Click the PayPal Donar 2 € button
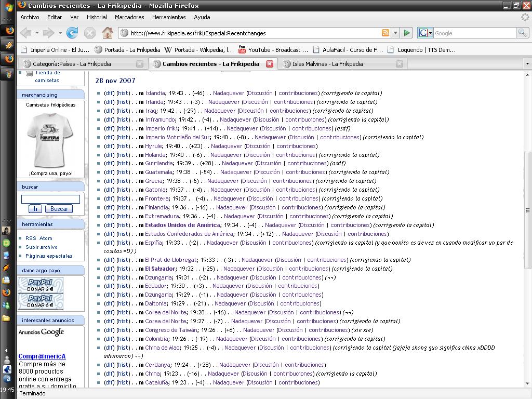 tap(41, 285)
